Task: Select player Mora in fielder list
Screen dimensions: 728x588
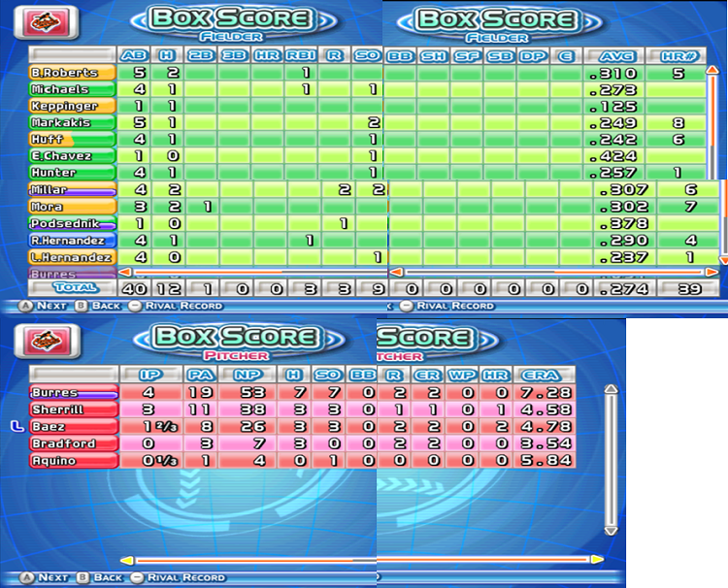Action: pos(73,207)
